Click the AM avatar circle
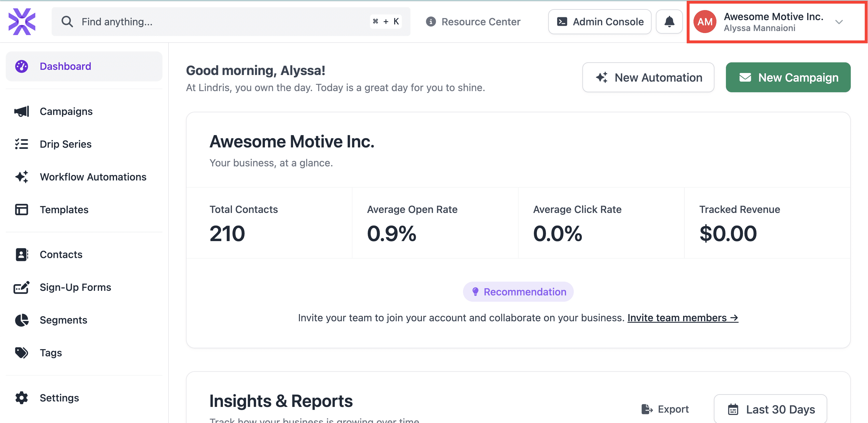Screen dimensions: 868x423 (705, 22)
